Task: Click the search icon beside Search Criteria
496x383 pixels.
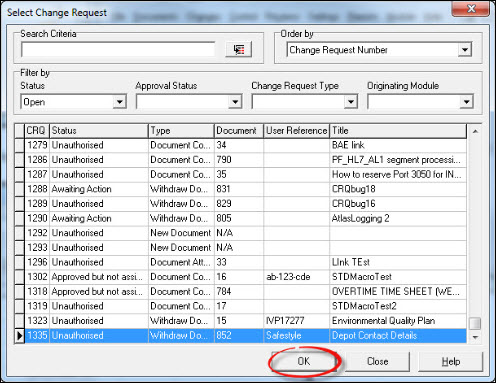Action: (x=238, y=49)
